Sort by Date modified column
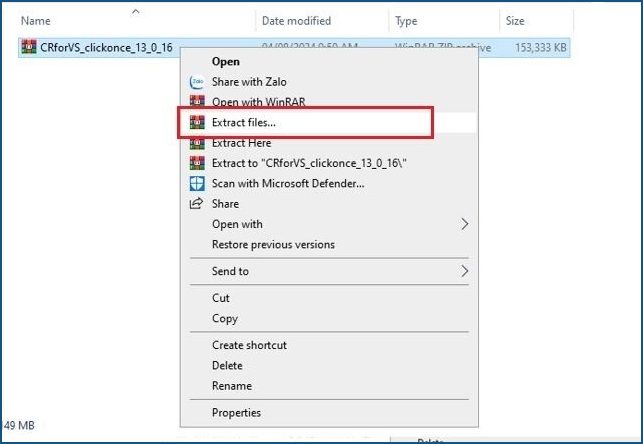This screenshot has height=444, width=643. (296, 20)
